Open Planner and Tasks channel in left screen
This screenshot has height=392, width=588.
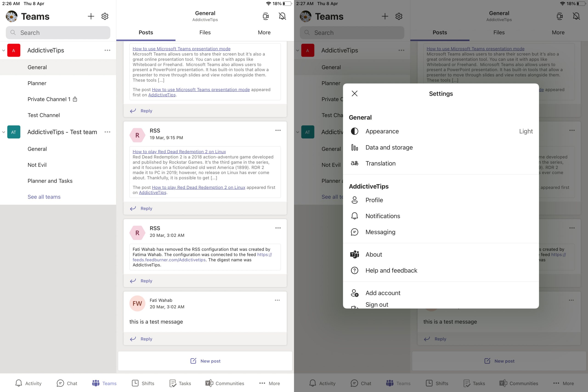58,181
